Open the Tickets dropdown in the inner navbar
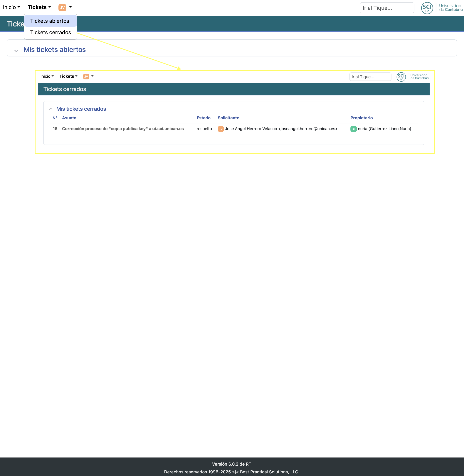 click(68, 76)
